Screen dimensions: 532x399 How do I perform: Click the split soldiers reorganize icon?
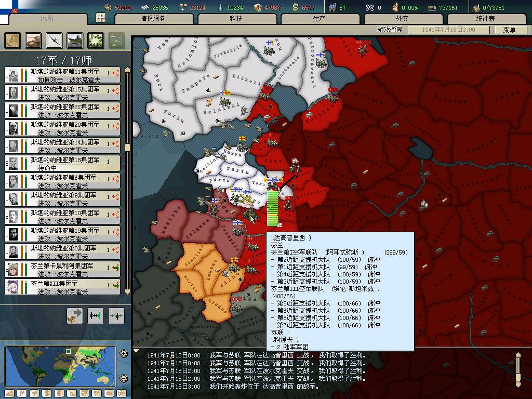(x=96, y=316)
